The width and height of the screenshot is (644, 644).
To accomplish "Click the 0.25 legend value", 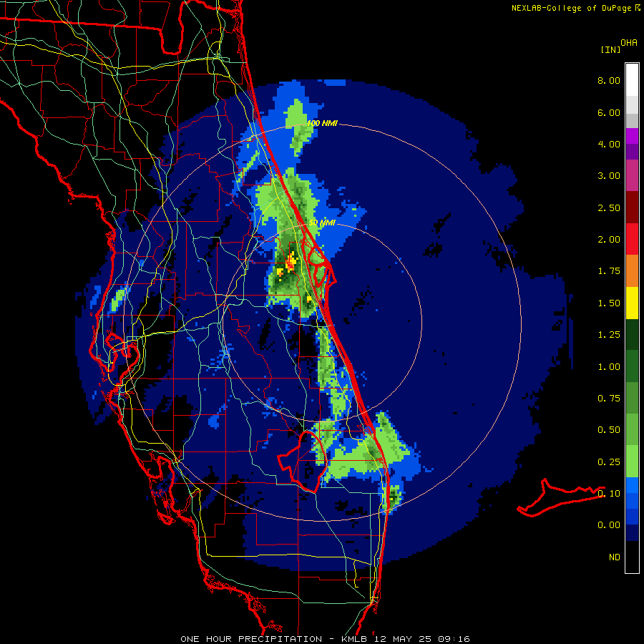I will click(x=609, y=462).
